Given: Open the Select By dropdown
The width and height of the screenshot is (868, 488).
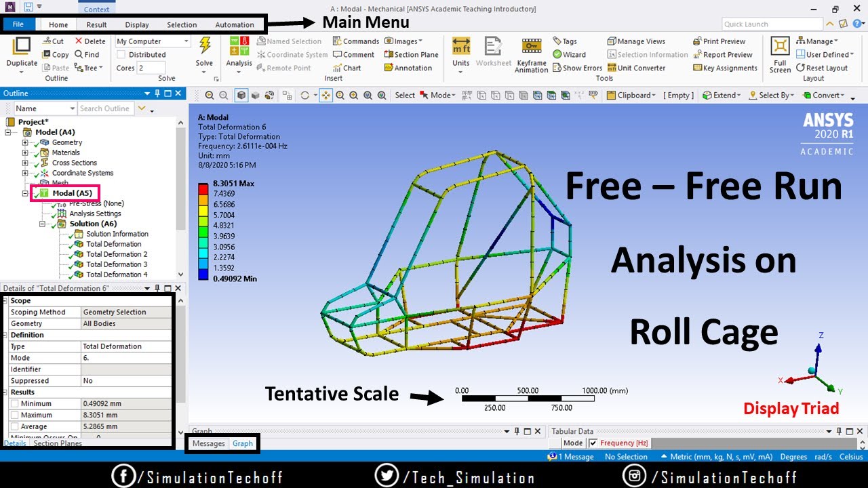Looking at the screenshot, I should click(772, 96).
